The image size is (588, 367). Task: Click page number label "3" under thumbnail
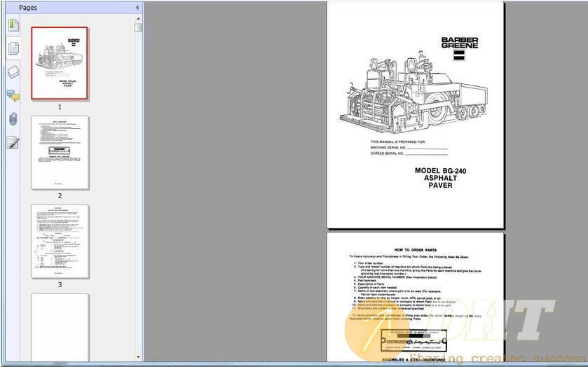pyautogui.click(x=60, y=284)
